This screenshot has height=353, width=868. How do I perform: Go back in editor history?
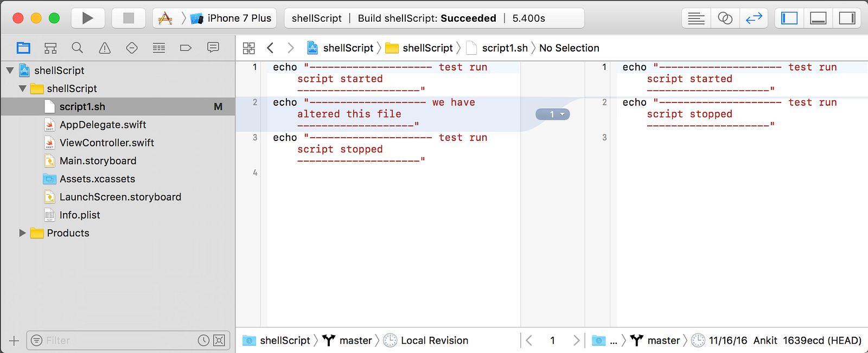coord(270,48)
